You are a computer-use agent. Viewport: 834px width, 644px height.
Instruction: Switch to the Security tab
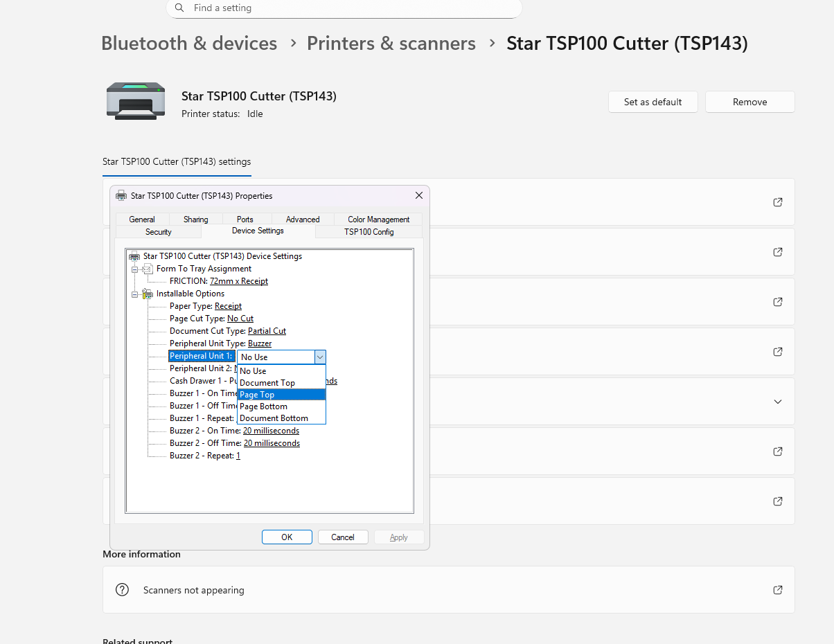159,232
